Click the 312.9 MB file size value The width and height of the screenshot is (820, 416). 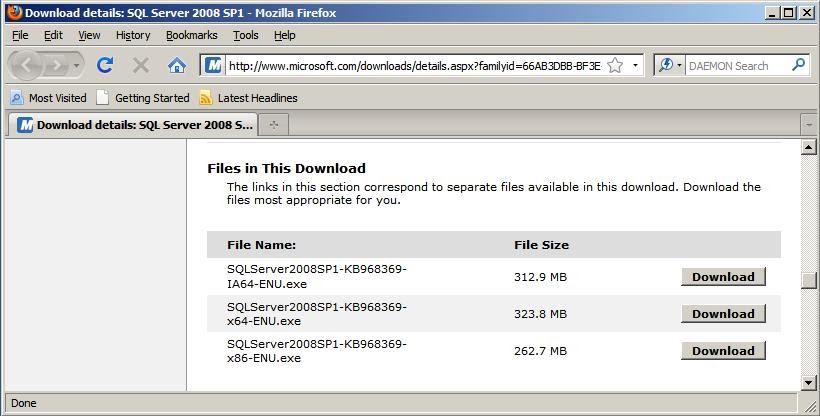(x=540, y=277)
